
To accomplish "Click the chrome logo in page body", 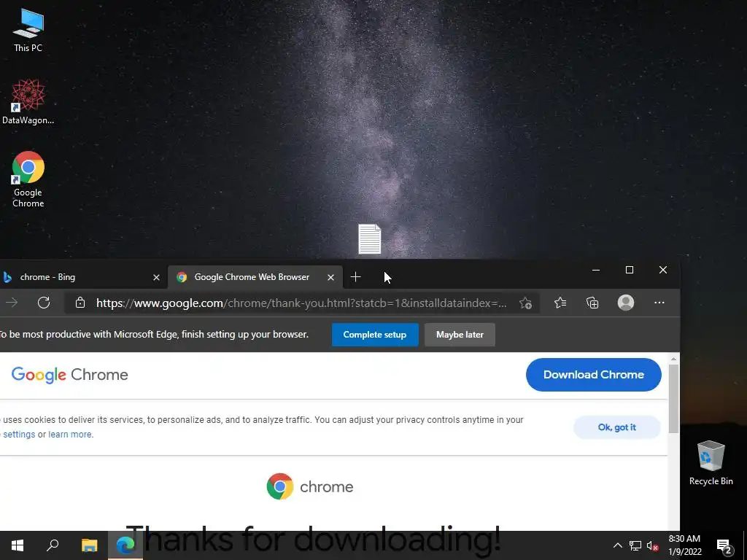I will (x=310, y=486).
